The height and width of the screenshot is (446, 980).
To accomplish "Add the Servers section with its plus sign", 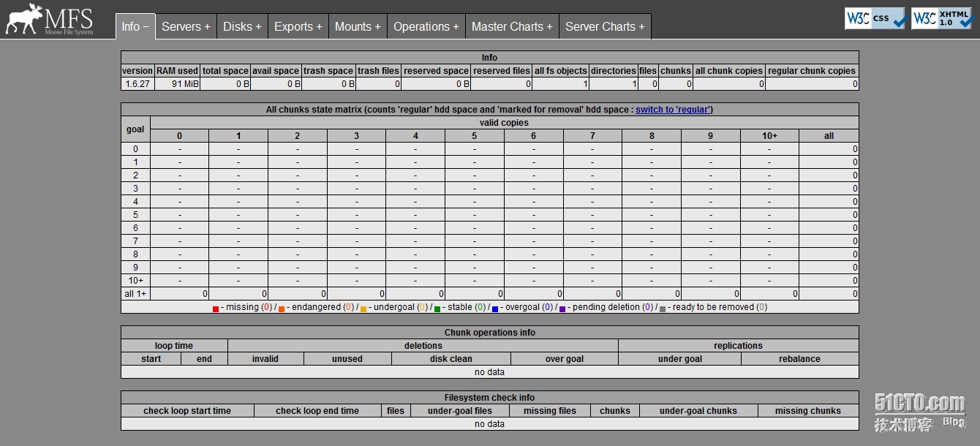I will (207, 27).
